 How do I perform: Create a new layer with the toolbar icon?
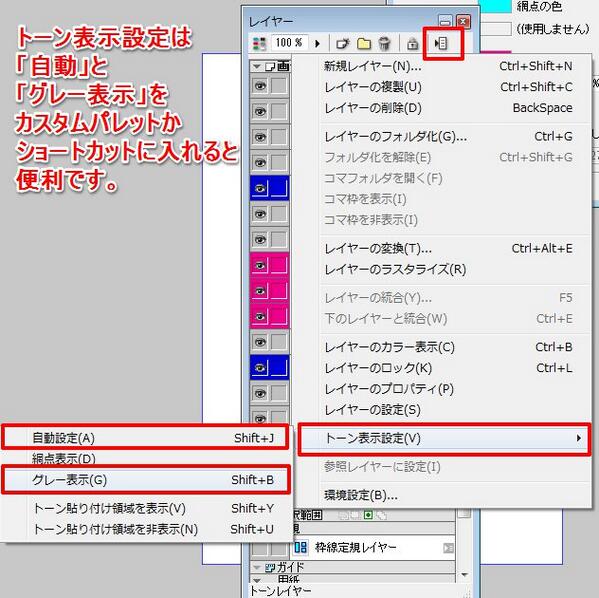tap(342, 44)
